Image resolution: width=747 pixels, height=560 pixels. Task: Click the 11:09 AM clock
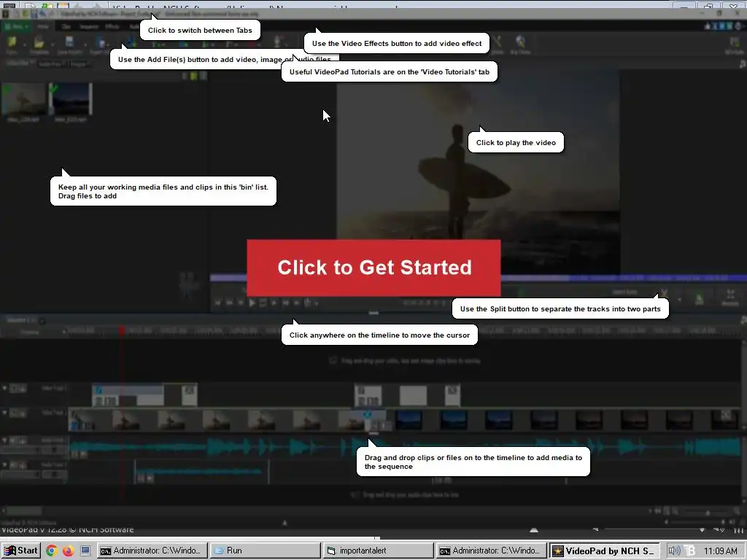click(x=720, y=551)
